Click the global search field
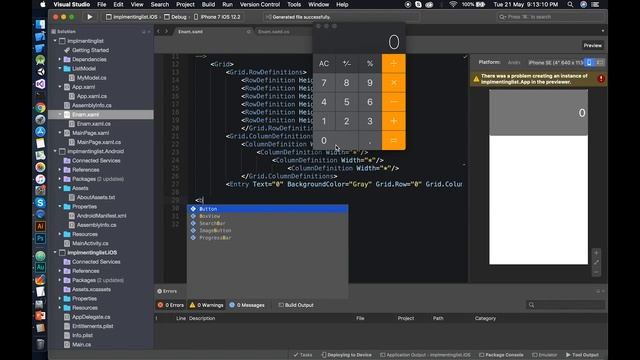 pos(551,17)
